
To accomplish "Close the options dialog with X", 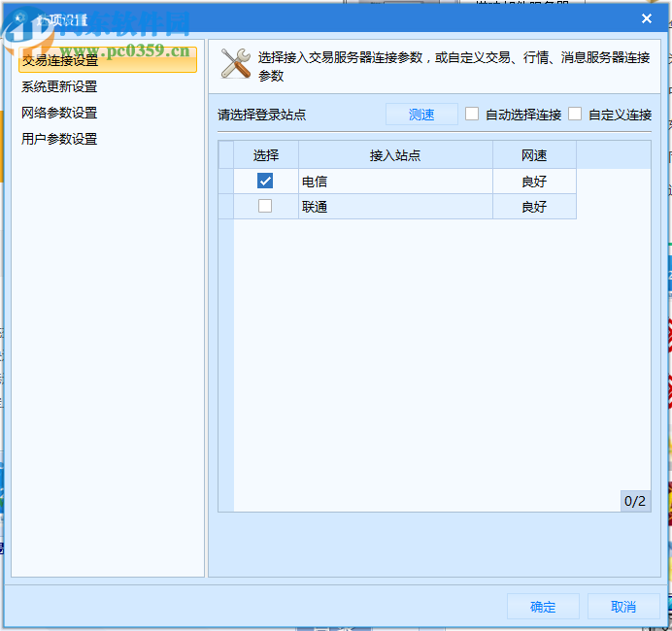I will tap(647, 18).
